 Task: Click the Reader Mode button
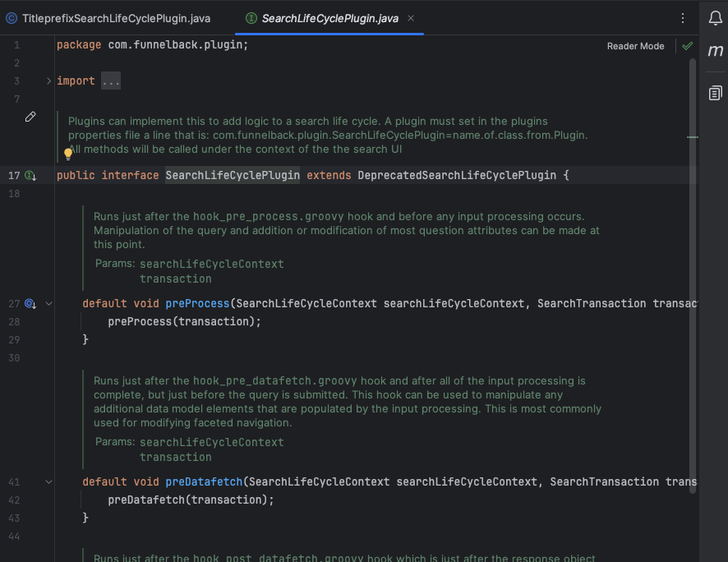(635, 46)
